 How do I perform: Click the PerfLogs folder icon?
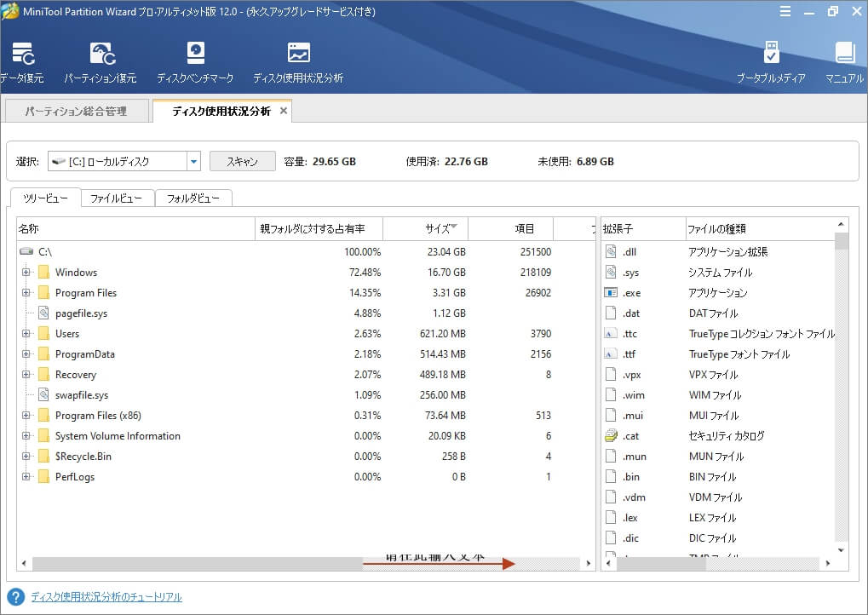pos(43,477)
